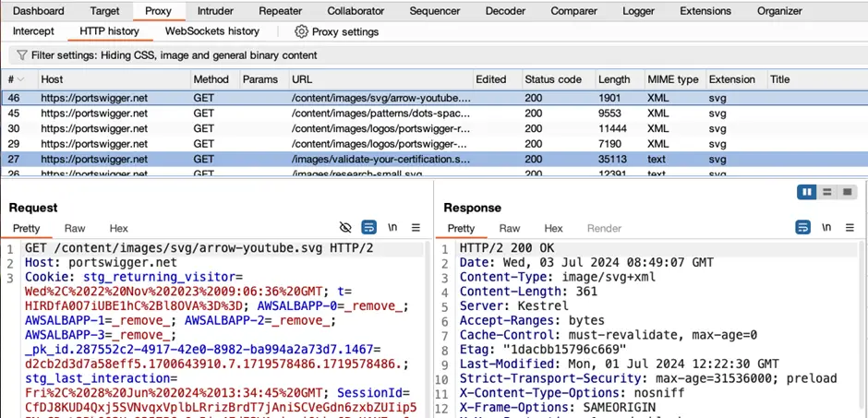Show the Raw view of Request

tap(75, 228)
